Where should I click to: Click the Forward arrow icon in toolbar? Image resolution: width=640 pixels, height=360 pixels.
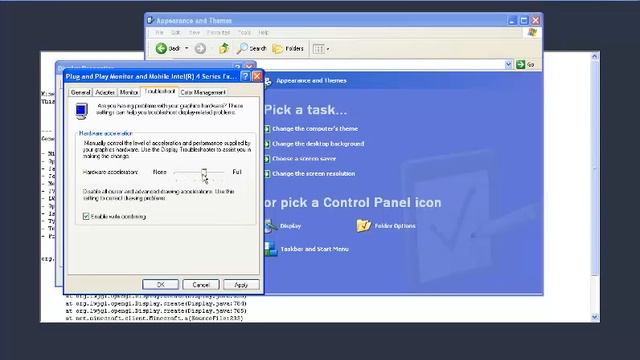point(200,49)
